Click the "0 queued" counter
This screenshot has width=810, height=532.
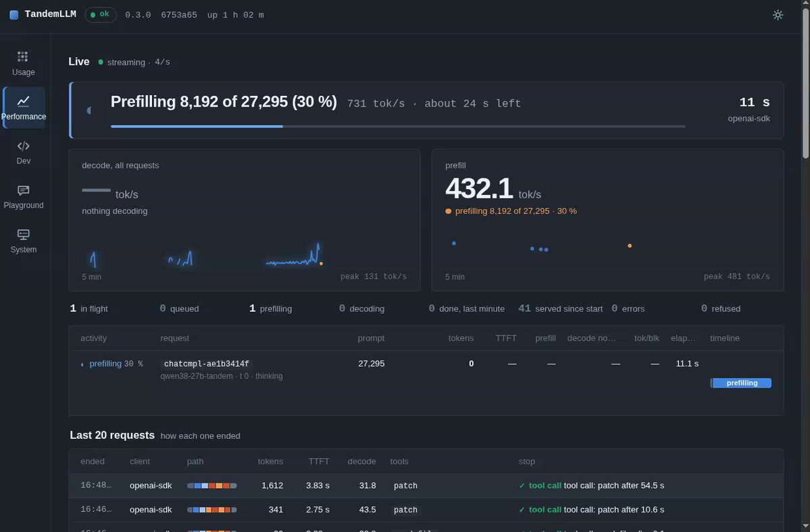179,309
